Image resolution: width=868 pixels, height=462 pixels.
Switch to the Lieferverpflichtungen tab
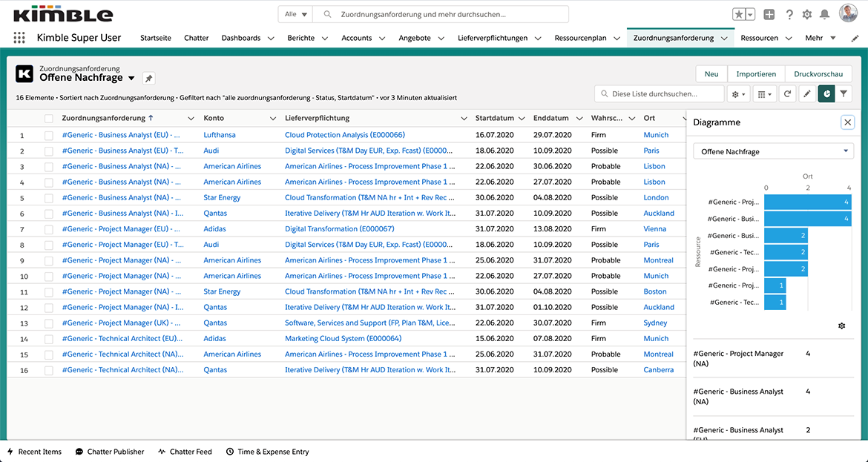[493, 38]
